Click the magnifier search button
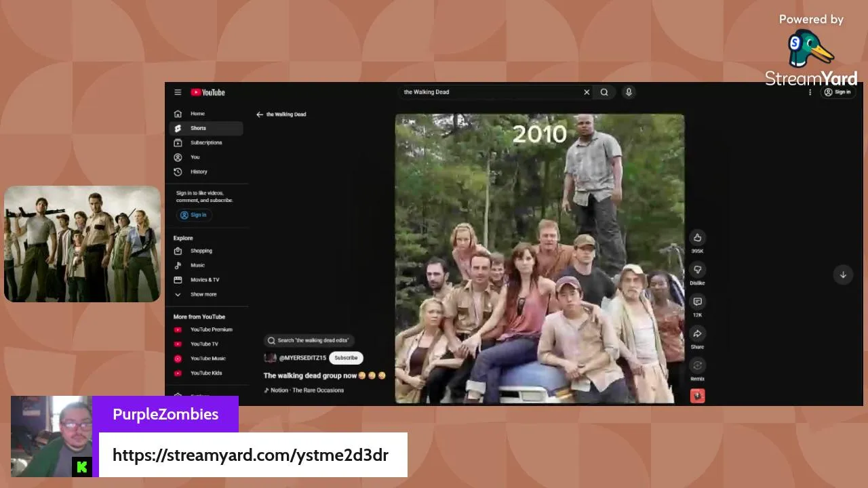Viewport: 868px width, 488px height. click(x=604, y=92)
